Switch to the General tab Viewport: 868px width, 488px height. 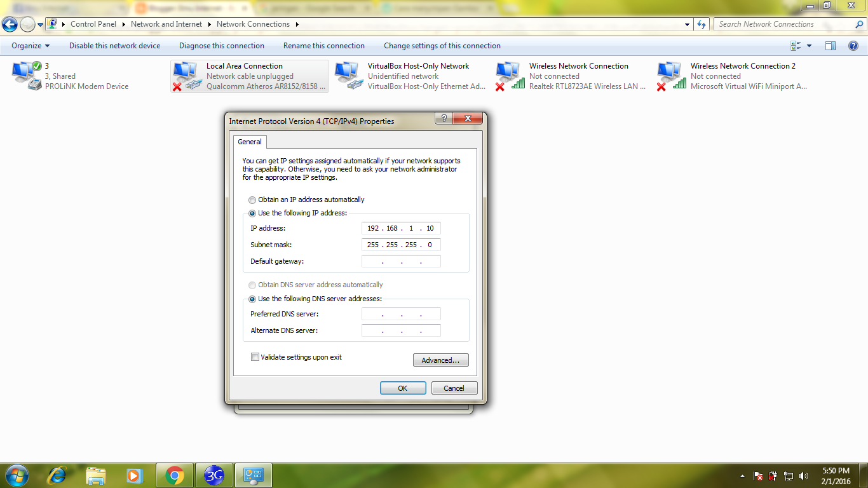(250, 142)
